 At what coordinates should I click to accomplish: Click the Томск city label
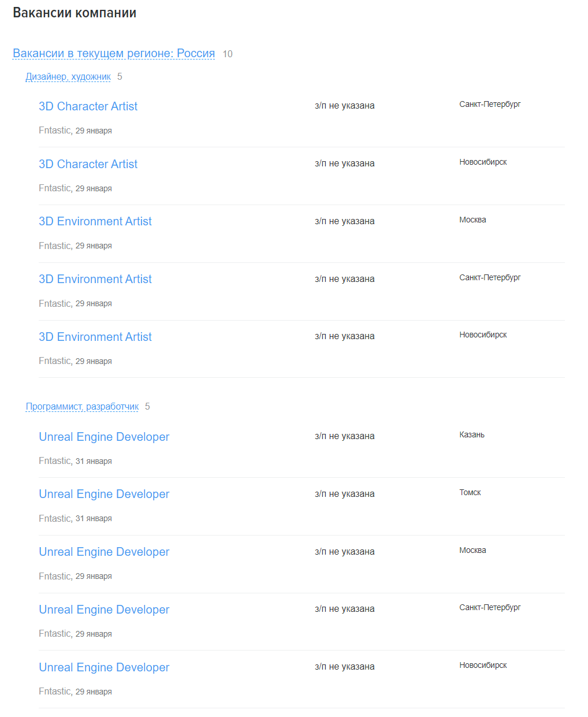pyautogui.click(x=470, y=493)
